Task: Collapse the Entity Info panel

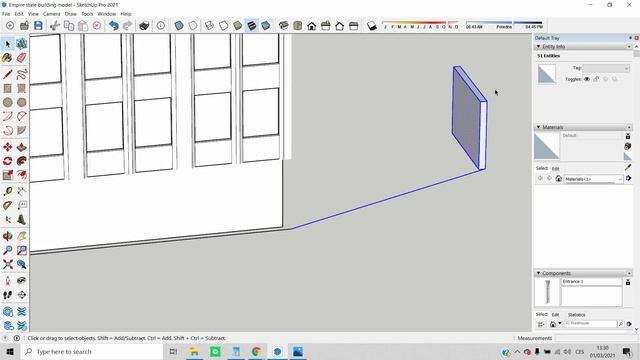Action: coord(538,47)
